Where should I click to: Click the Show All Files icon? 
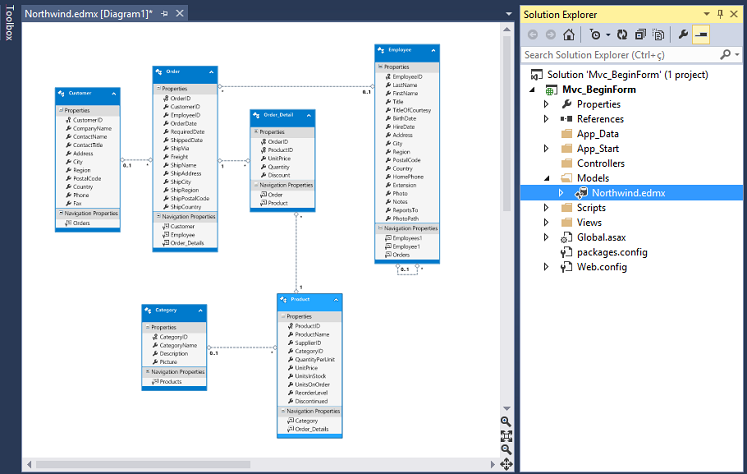(659, 34)
